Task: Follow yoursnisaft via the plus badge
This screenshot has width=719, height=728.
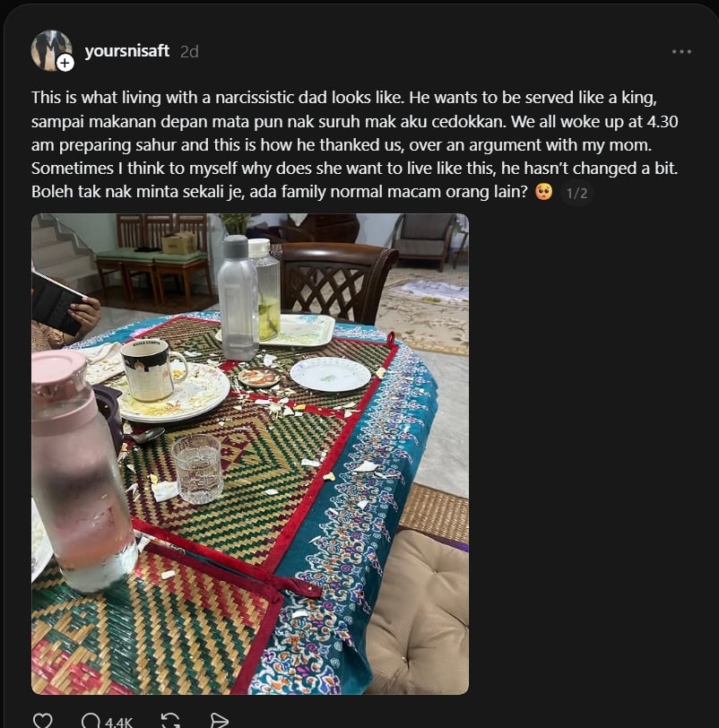Action: (65, 63)
